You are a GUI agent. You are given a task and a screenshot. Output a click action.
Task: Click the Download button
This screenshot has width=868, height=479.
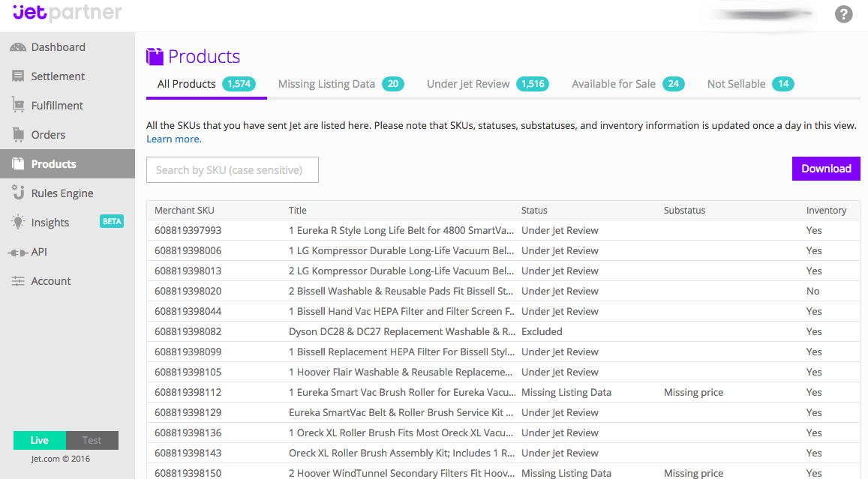[x=826, y=169]
